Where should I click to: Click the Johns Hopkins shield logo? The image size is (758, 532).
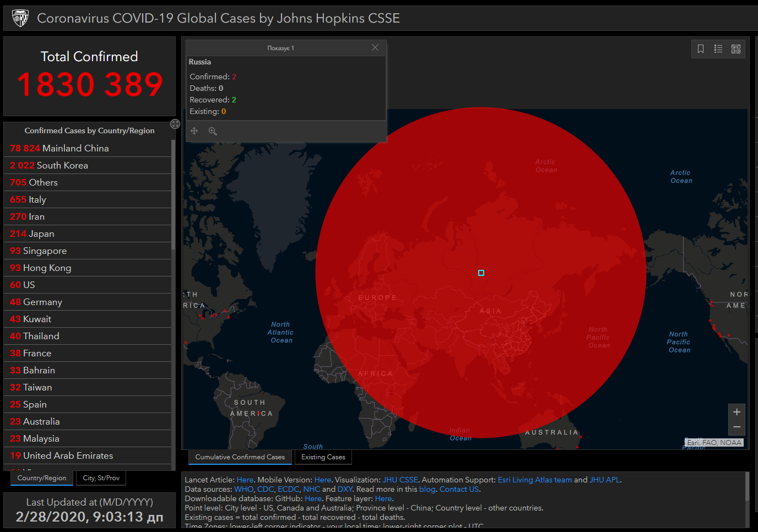pyautogui.click(x=20, y=18)
